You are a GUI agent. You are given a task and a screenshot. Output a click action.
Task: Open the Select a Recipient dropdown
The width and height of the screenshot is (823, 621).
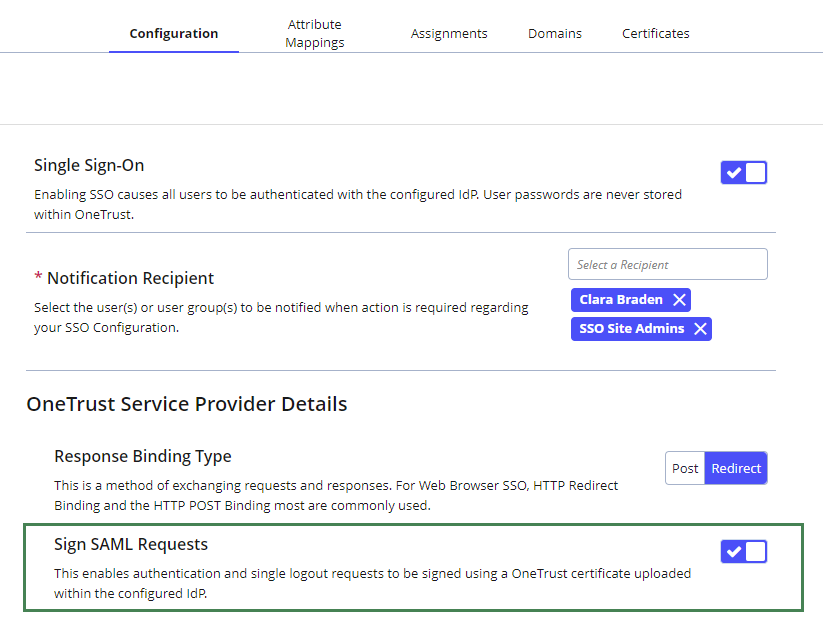pos(667,265)
